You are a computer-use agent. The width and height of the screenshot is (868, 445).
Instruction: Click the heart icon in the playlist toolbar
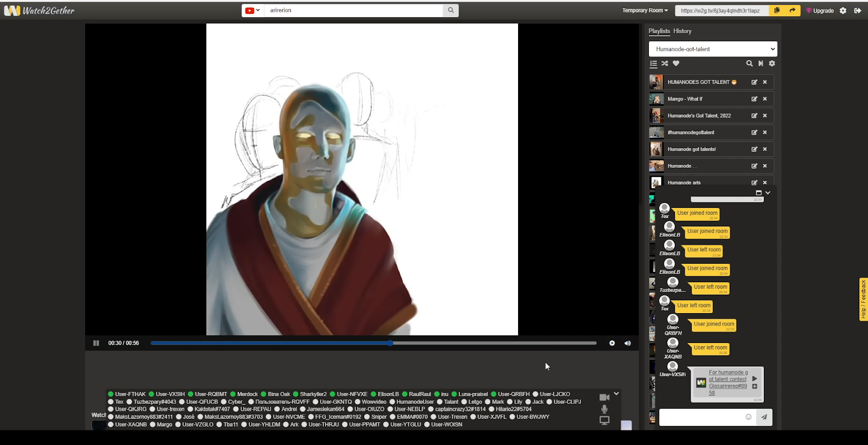(x=676, y=63)
